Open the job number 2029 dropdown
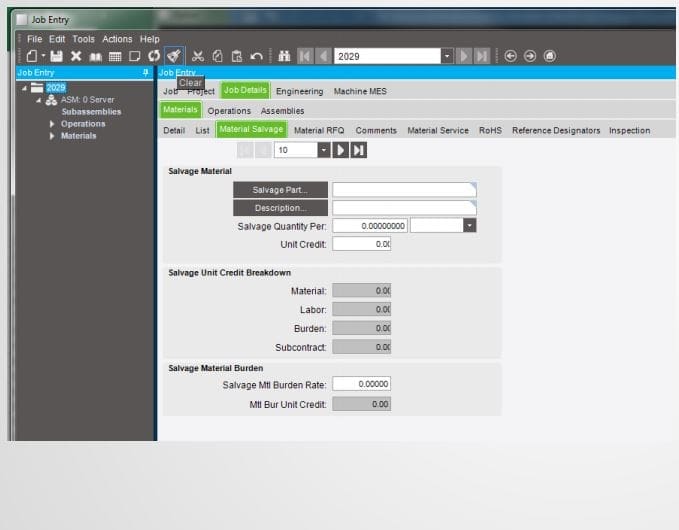 (447, 56)
